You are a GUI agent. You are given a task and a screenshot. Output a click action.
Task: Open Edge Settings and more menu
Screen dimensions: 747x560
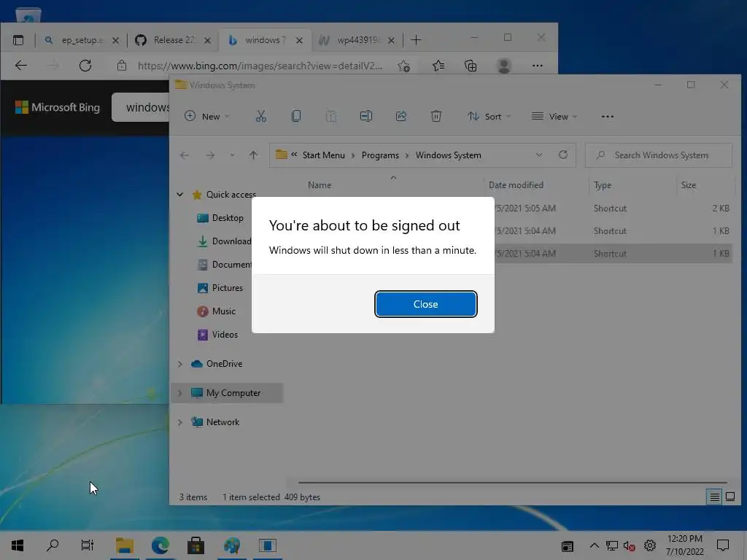(x=538, y=66)
